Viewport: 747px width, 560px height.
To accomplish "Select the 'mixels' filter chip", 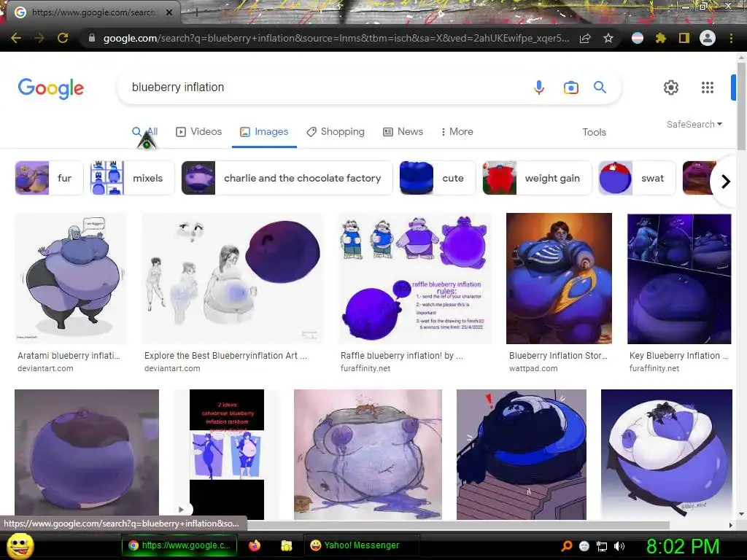I will click(133, 178).
